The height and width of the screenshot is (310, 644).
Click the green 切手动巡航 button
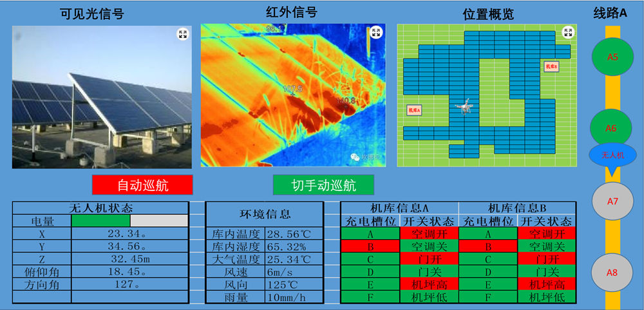pos(323,185)
